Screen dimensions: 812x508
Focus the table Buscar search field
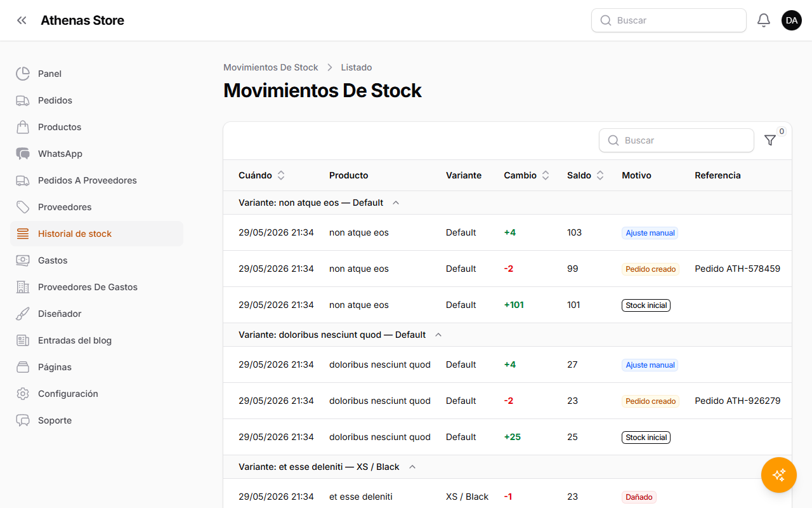pyautogui.click(x=676, y=140)
